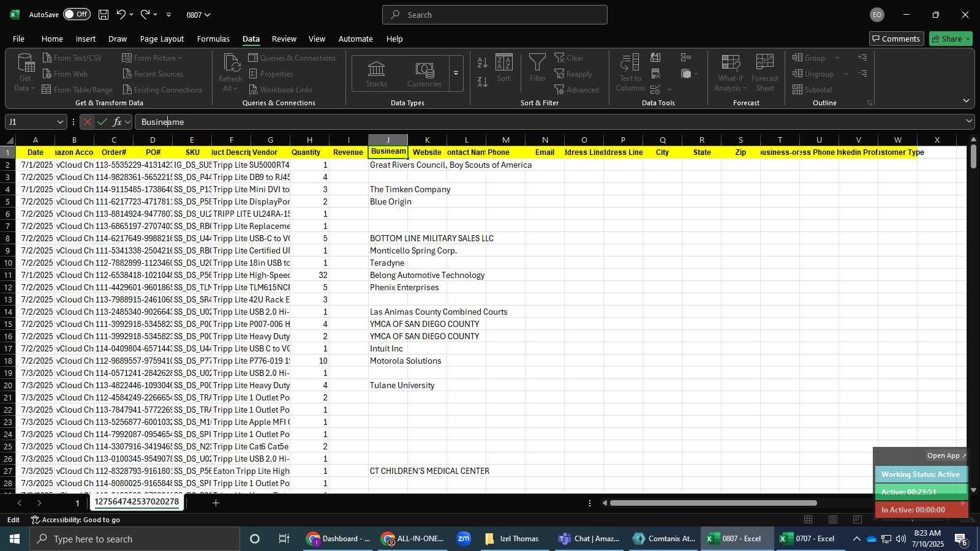Switch to the Insert tab
The width and height of the screenshot is (980, 551).
86,39
